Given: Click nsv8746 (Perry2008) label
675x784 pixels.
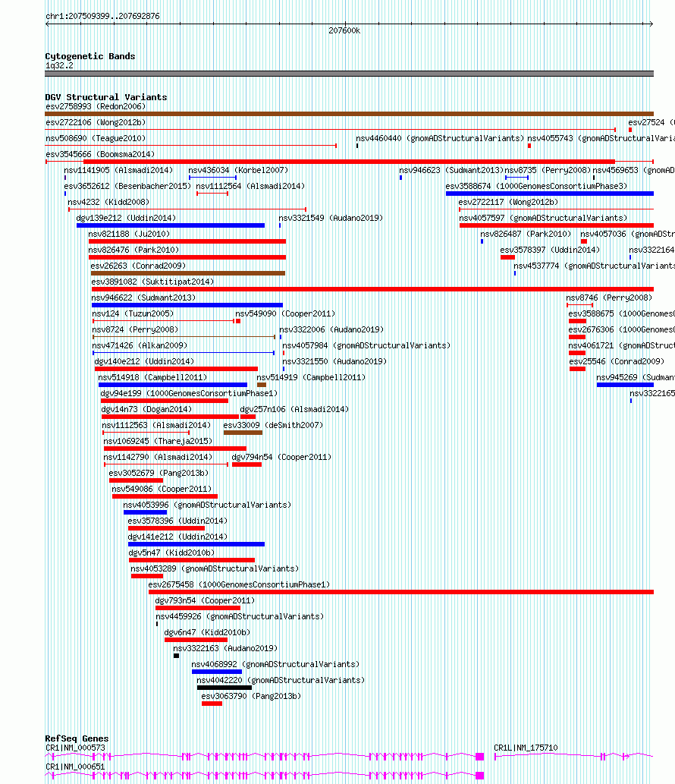Looking at the screenshot, I should pyautogui.click(x=609, y=298).
